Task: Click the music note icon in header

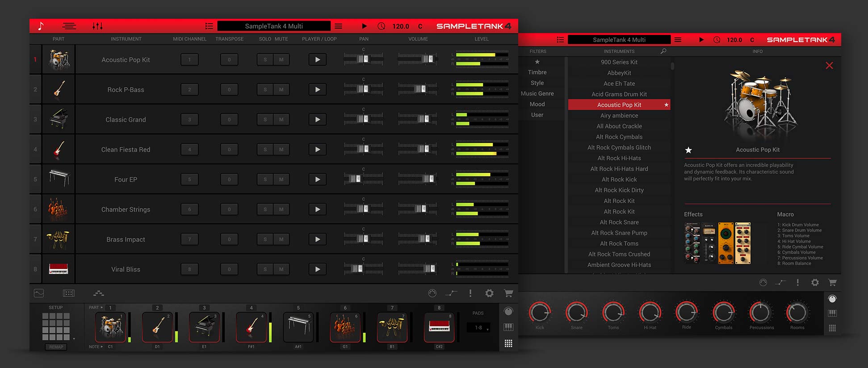Action: pyautogui.click(x=41, y=26)
